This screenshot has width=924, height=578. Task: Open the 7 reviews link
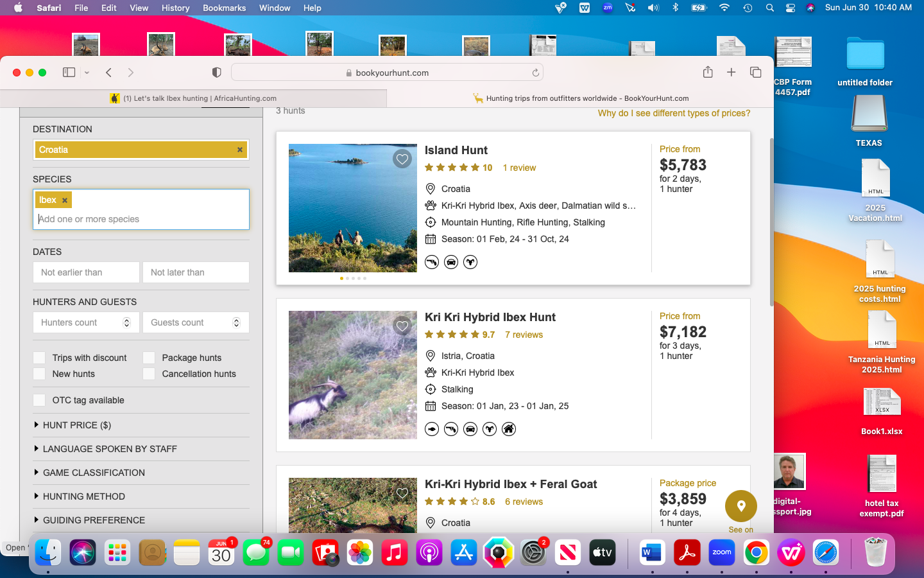[524, 335]
